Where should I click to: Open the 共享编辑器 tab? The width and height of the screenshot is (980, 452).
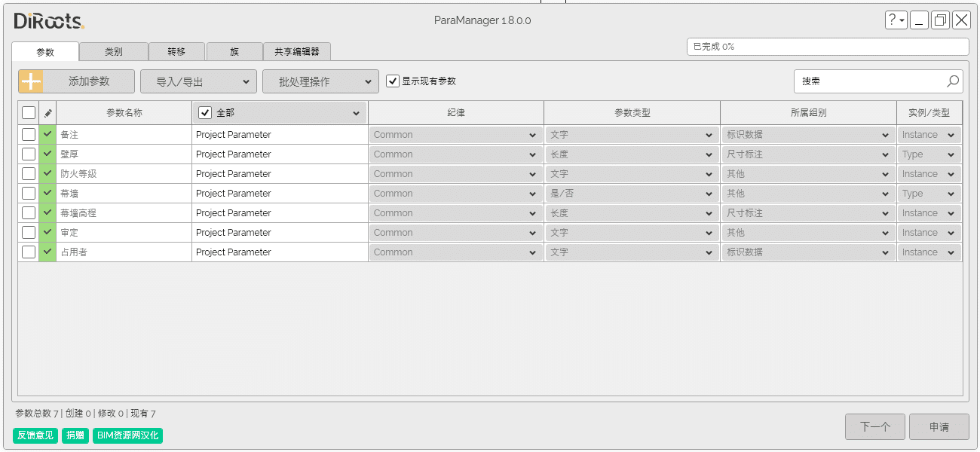click(296, 52)
